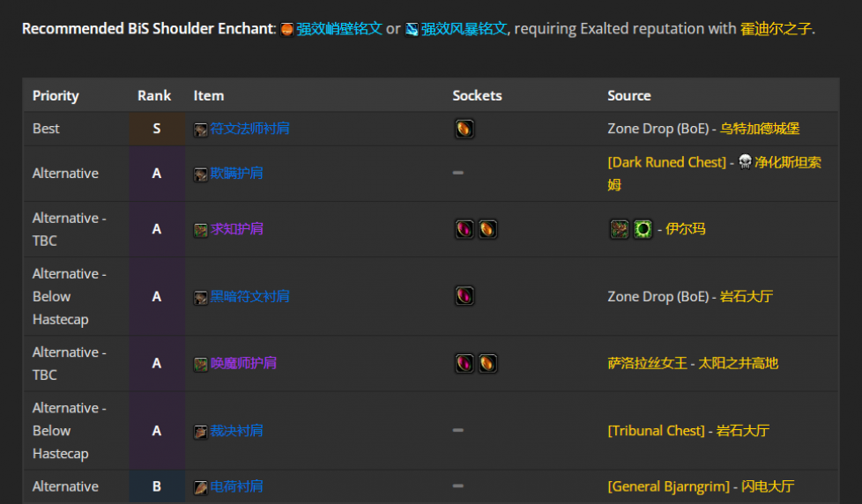
Task: Click the Tribunal Chest source link
Action: pos(656,431)
